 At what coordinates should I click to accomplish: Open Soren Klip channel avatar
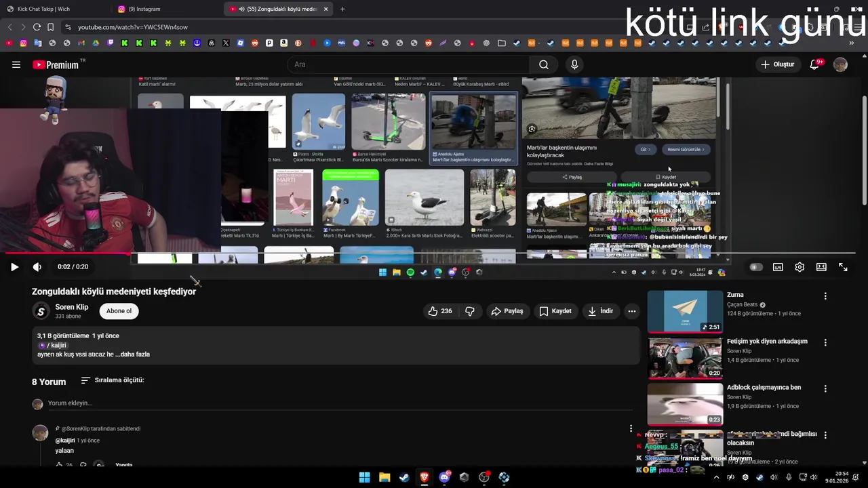41,311
